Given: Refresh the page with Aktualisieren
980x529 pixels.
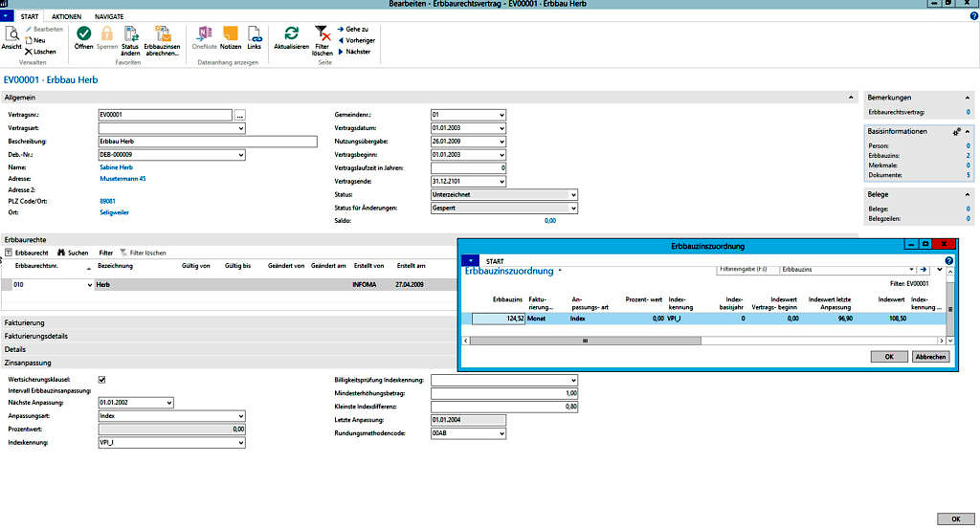Looking at the screenshot, I should click(x=291, y=34).
